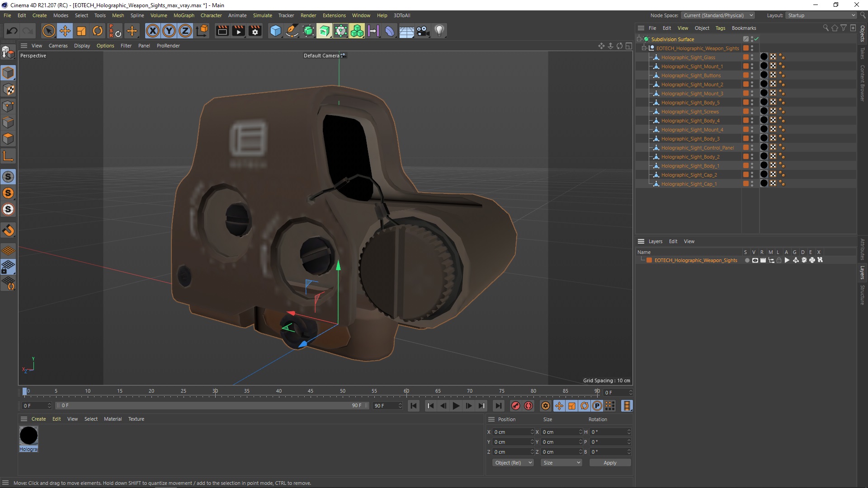Toggle layer visibility eye for EOTECH layer
The image size is (868, 488).
pos(755,260)
